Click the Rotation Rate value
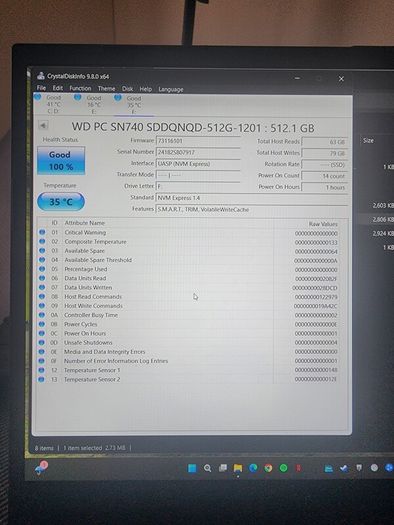 point(325,165)
